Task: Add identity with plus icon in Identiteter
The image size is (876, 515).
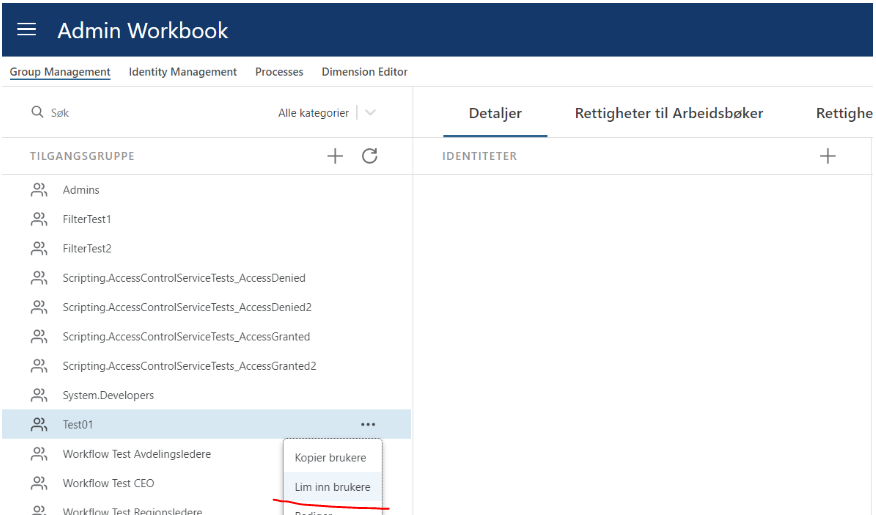Action: [827, 156]
